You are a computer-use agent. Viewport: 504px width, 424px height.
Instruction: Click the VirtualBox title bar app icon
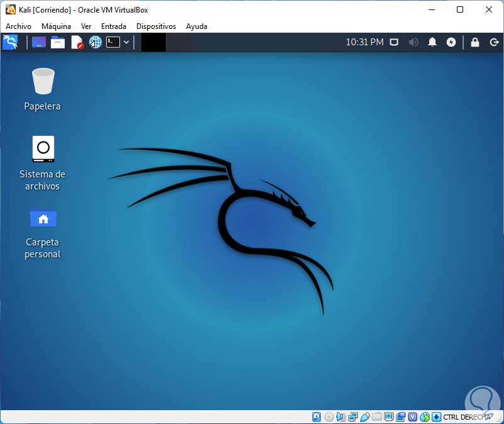[10, 9]
